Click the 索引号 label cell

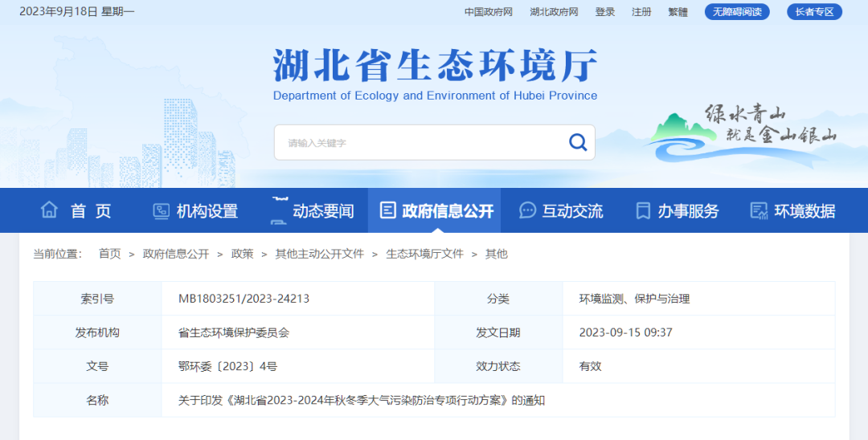pos(97,299)
